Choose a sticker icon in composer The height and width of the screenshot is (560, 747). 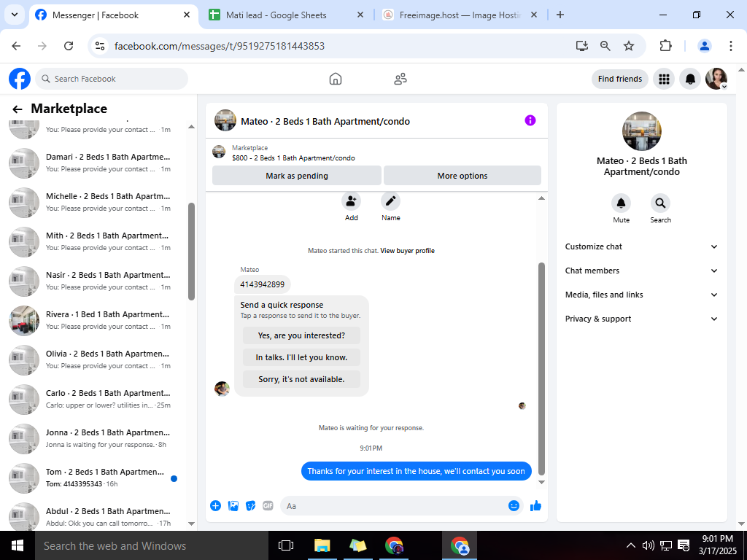tap(251, 506)
